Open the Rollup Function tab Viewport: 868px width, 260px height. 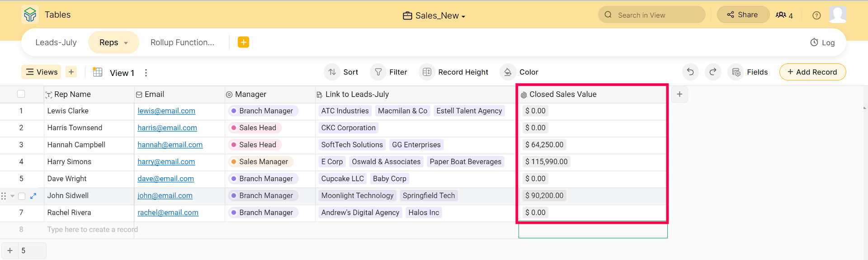click(x=182, y=43)
